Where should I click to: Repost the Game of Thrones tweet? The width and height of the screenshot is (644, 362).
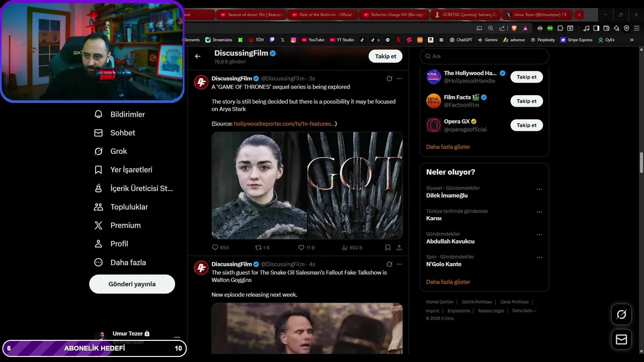point(262,247)
